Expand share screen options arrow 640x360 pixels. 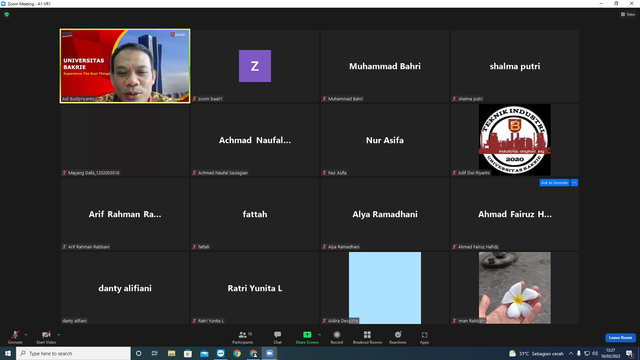tap(320, 335)
